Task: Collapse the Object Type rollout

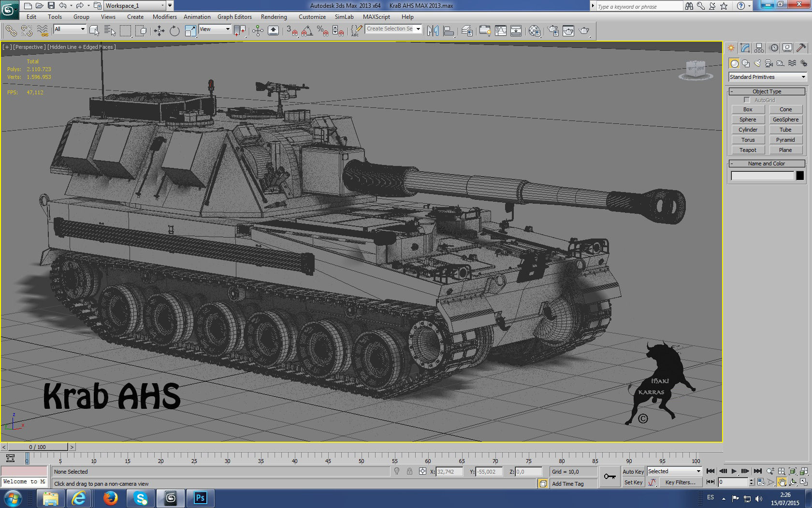Action: point(767,91)
